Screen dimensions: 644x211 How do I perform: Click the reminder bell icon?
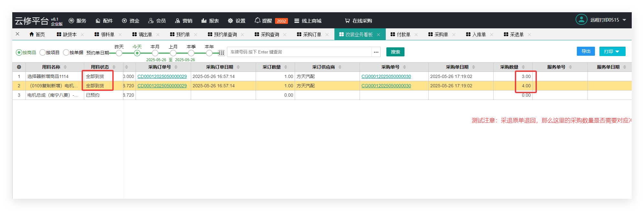[257, 21]
